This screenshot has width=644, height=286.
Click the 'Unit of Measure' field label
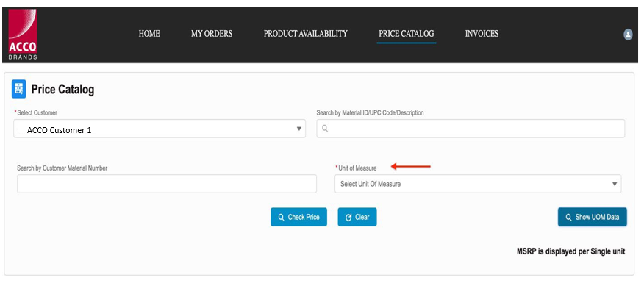357,168
